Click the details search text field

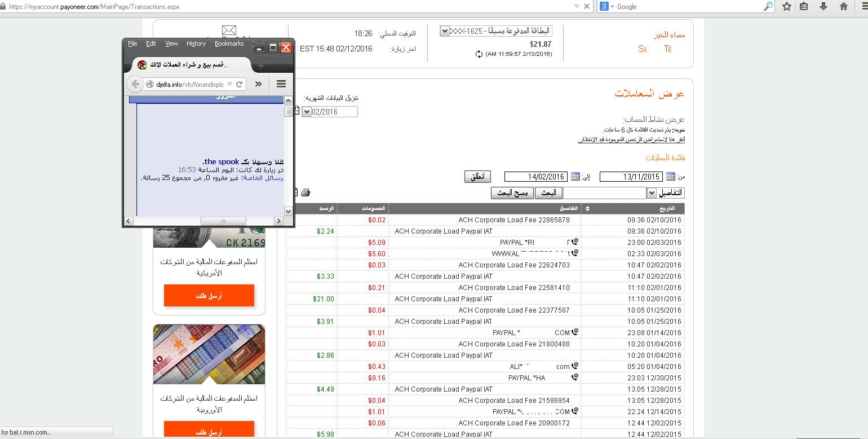tap(605, 193)
